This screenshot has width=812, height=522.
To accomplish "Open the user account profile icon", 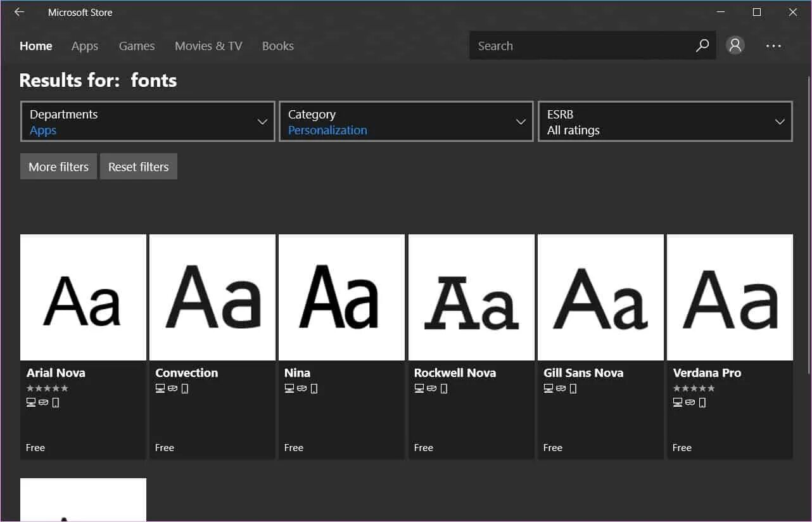I will pyautogui.click(x=735, y=45).
